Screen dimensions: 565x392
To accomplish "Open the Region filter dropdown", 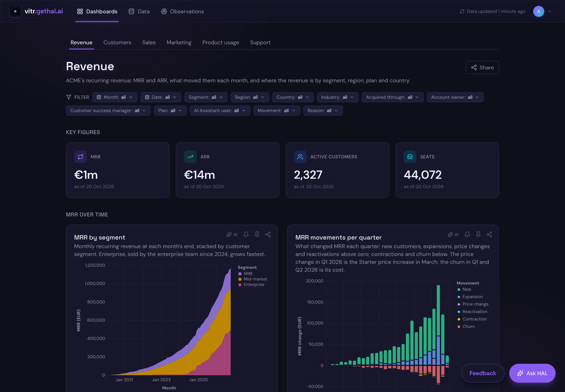I will click(x=250, y=97).
